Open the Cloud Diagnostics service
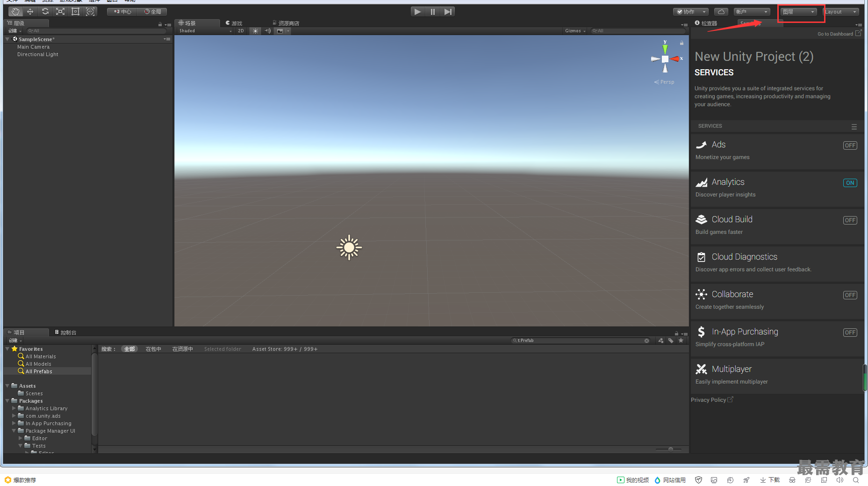 777,263
